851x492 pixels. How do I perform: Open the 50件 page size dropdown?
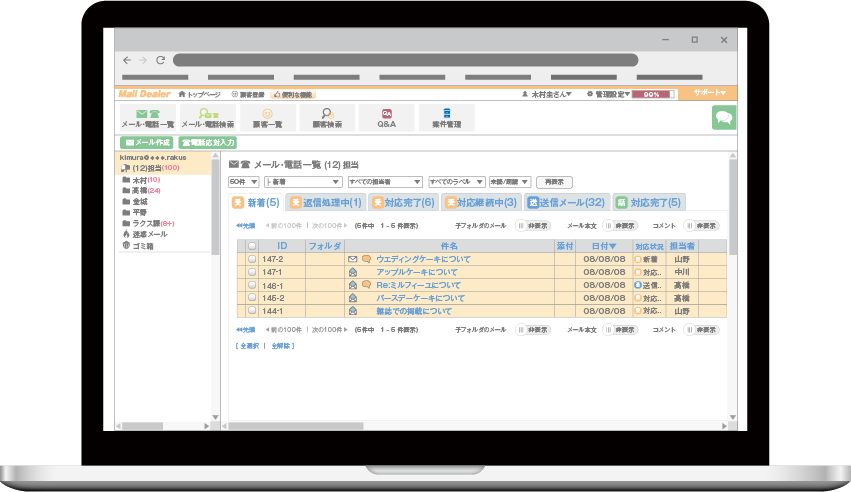pyautogui.click(x=243, y=182)
